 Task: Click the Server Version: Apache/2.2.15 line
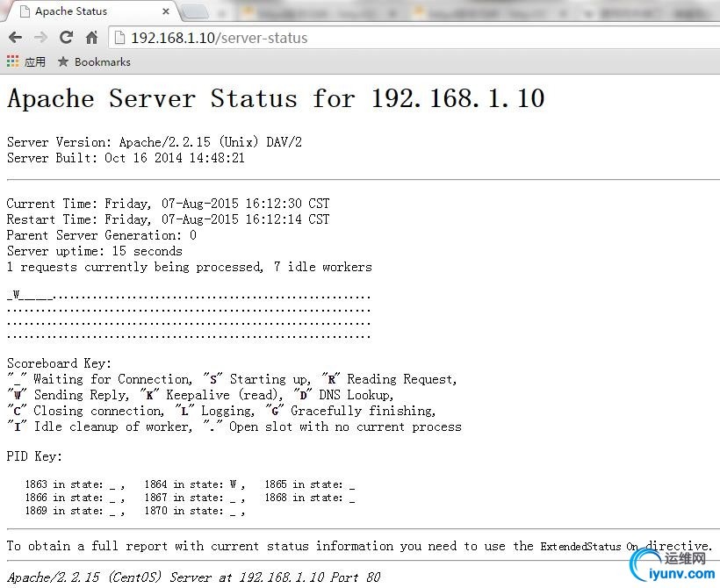click(155, 142)
